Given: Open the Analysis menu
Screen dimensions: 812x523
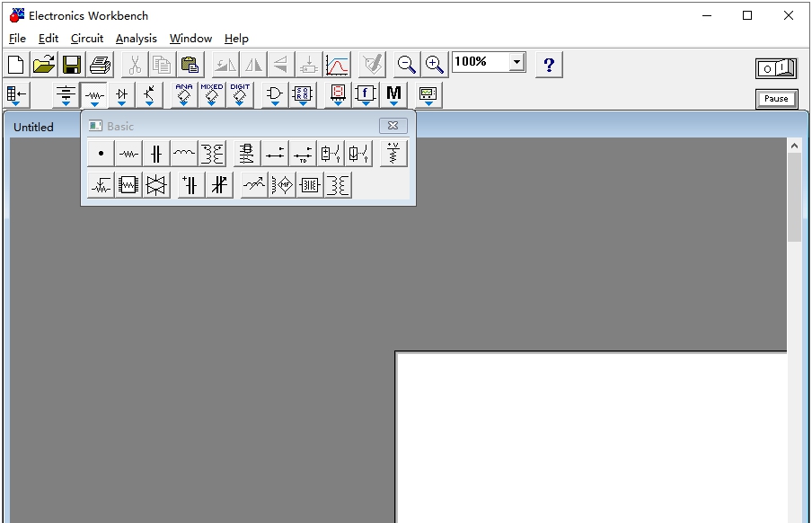Looking at the screenshot, I should 136,39.
